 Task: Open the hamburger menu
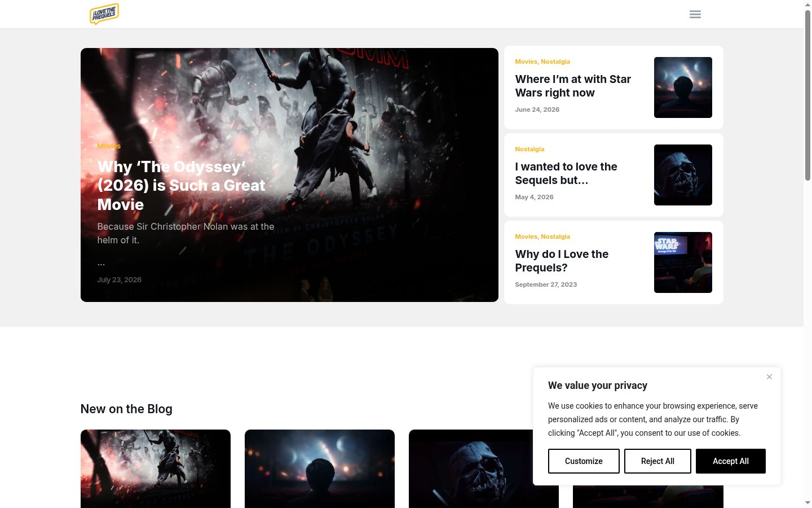click(x=695, y=14)
